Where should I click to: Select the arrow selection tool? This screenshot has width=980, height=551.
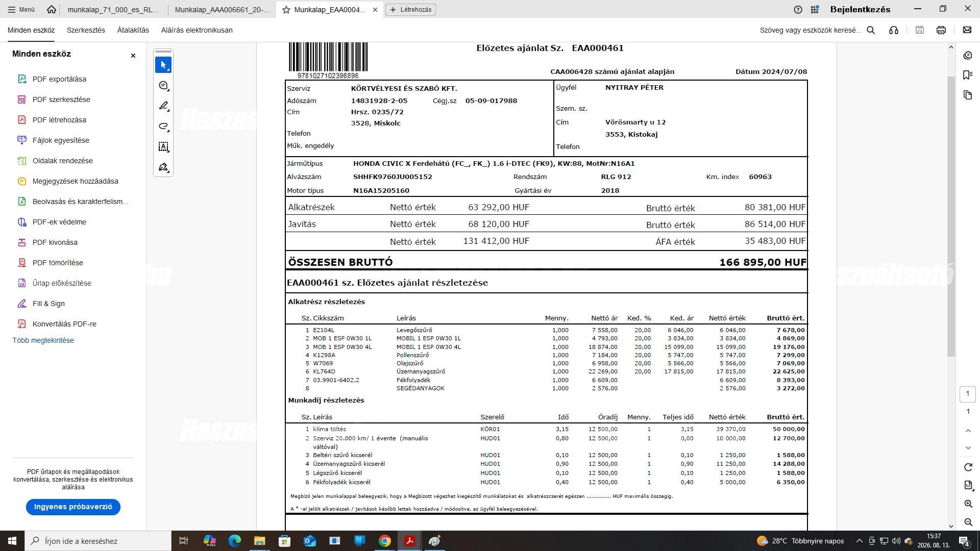[x=163, y=65]
